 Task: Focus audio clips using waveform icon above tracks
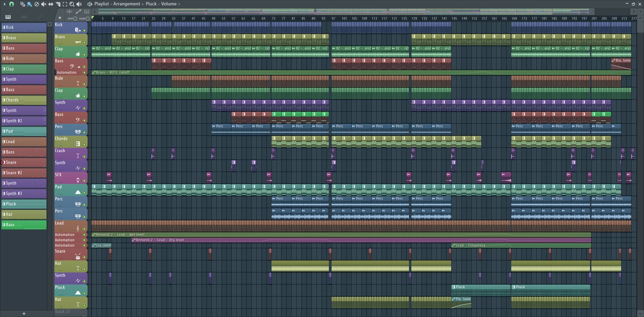[x=70, y=12]
